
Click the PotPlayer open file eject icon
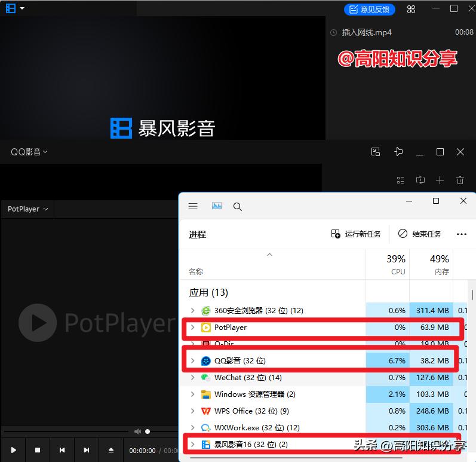click(111, 450)
